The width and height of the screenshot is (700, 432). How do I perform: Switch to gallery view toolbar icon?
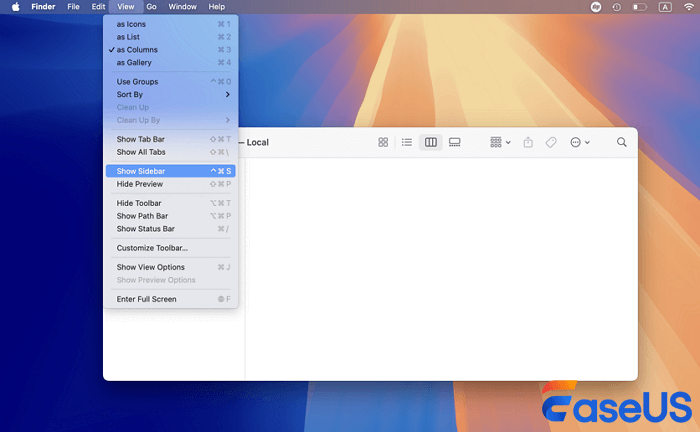pos(455,143)
